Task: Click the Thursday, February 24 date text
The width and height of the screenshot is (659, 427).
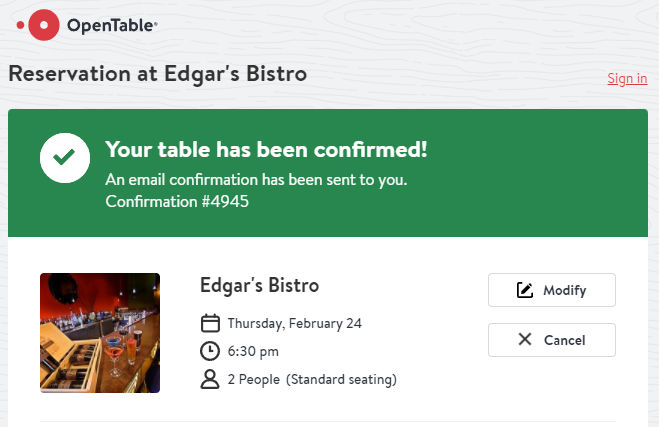Action: coord(294,323)
